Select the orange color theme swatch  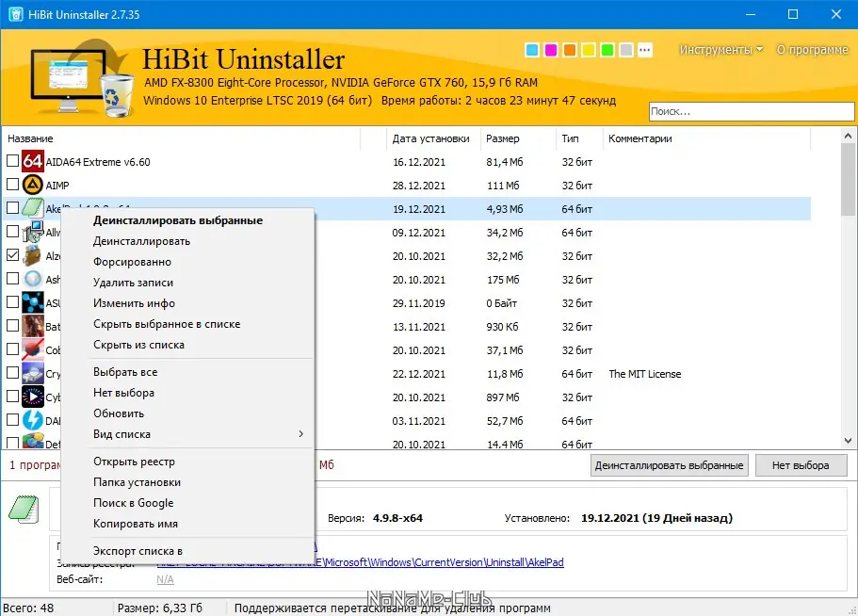[x=570, y=50]
